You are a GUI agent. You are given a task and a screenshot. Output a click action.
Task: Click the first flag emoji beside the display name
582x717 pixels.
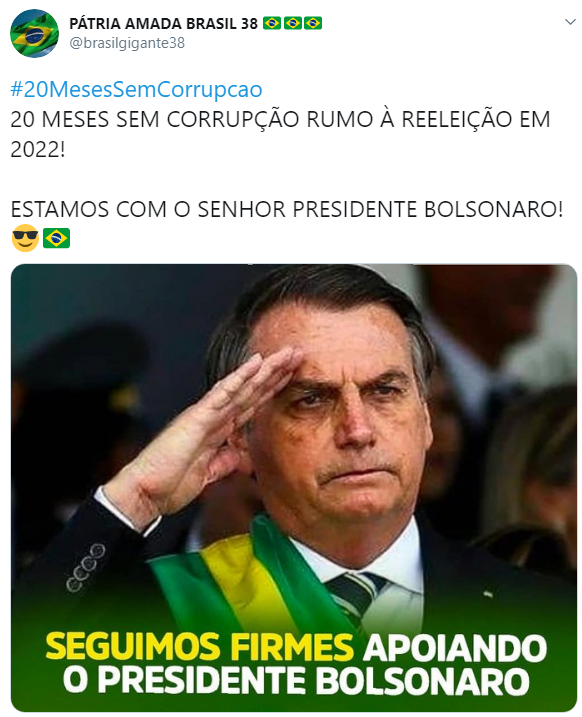pyautogui.click(x=272, y=23)
